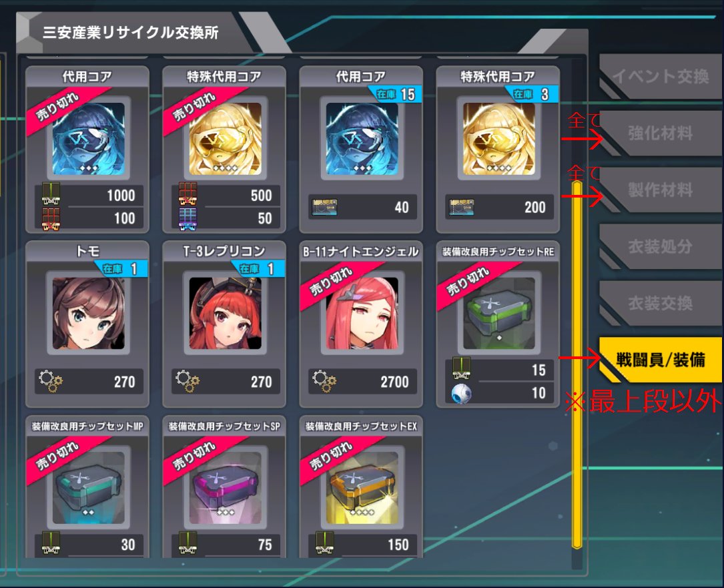Image resolution: width=724 pixels, height=588 pixels.
Task: Click the yellow 装備改良用チップセットEX box icon
Action: pyautogui.click(x=362, y=488)
